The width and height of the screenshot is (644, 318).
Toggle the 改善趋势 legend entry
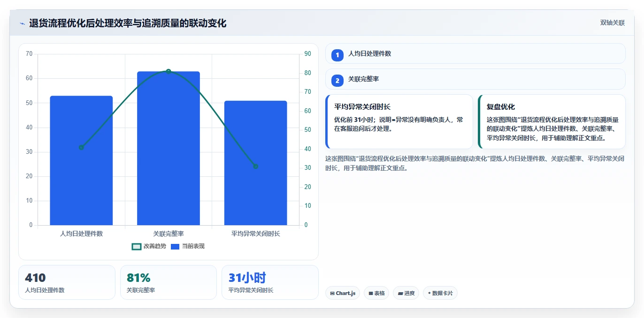tap(149, 246)
